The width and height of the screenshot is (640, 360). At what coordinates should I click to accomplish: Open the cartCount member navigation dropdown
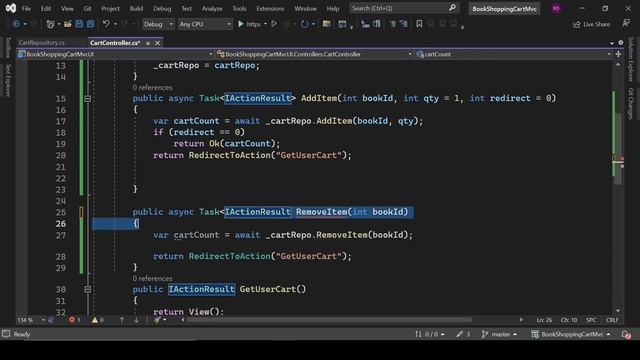[513, 54]
